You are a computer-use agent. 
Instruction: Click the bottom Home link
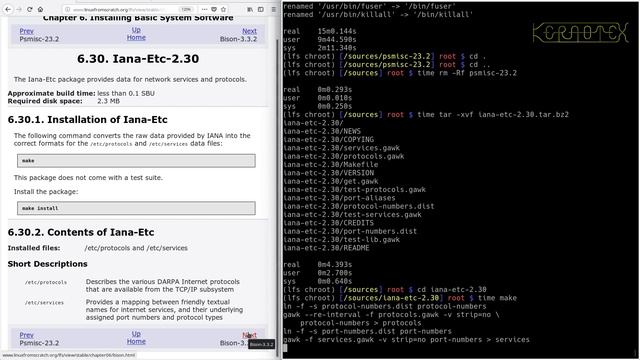click(136, 341)
